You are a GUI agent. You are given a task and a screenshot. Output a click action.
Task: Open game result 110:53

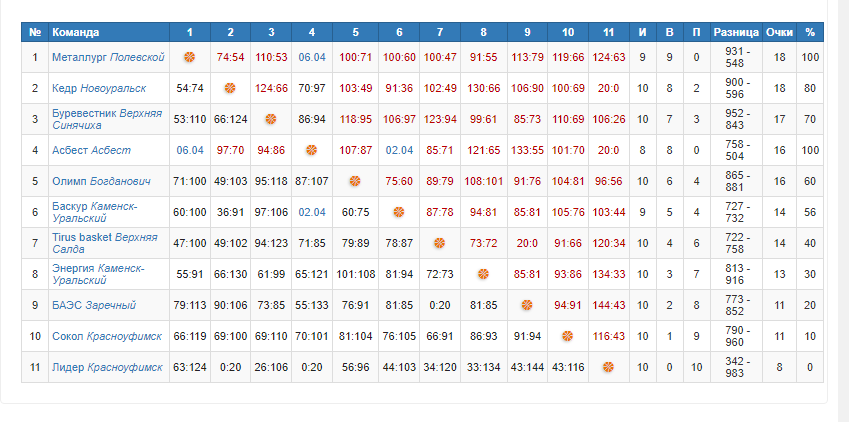pyautogui.click(x=271, y=57)
